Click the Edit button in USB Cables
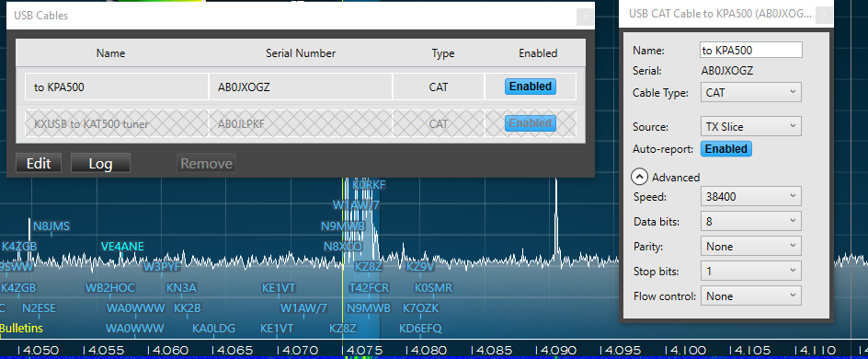868x359 pixels. pos(39,164)
